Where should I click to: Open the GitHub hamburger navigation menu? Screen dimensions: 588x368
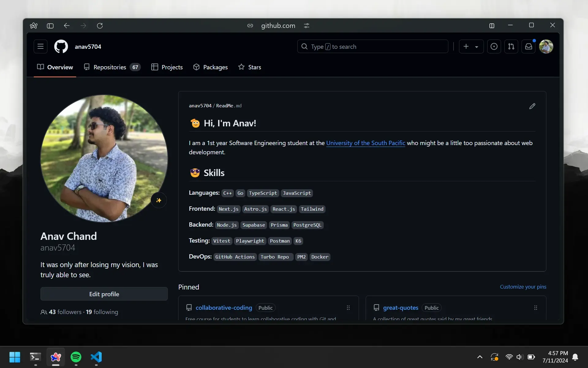pos(40,46)
